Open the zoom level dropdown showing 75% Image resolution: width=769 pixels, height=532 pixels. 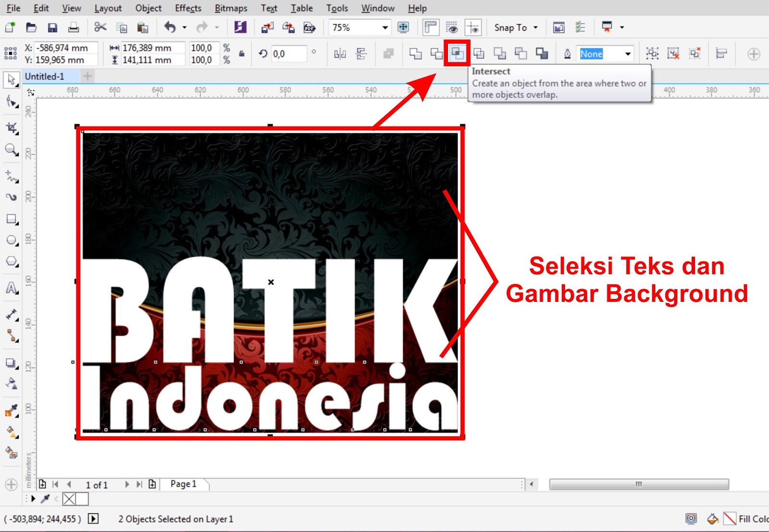384,27
